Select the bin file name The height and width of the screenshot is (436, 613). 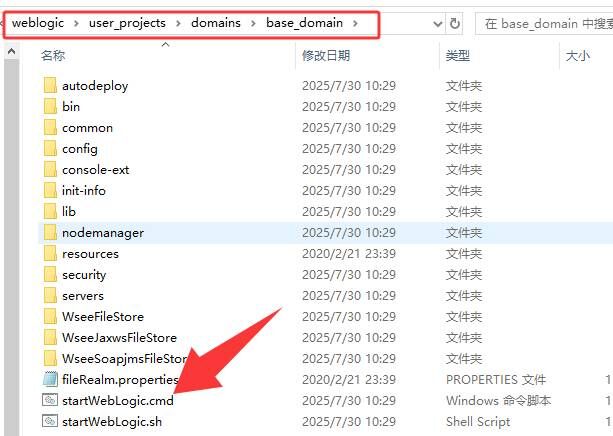tap(71, 106)
